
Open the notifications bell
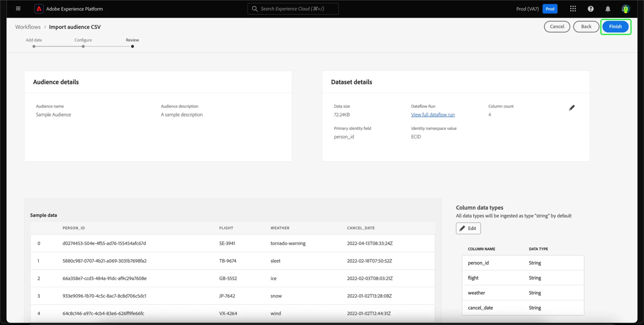click(608, 9)
